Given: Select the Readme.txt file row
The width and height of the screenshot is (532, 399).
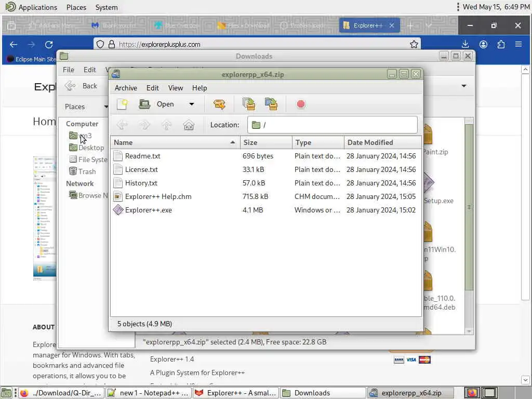Looking at the screenshot, I should click(266, 156).
